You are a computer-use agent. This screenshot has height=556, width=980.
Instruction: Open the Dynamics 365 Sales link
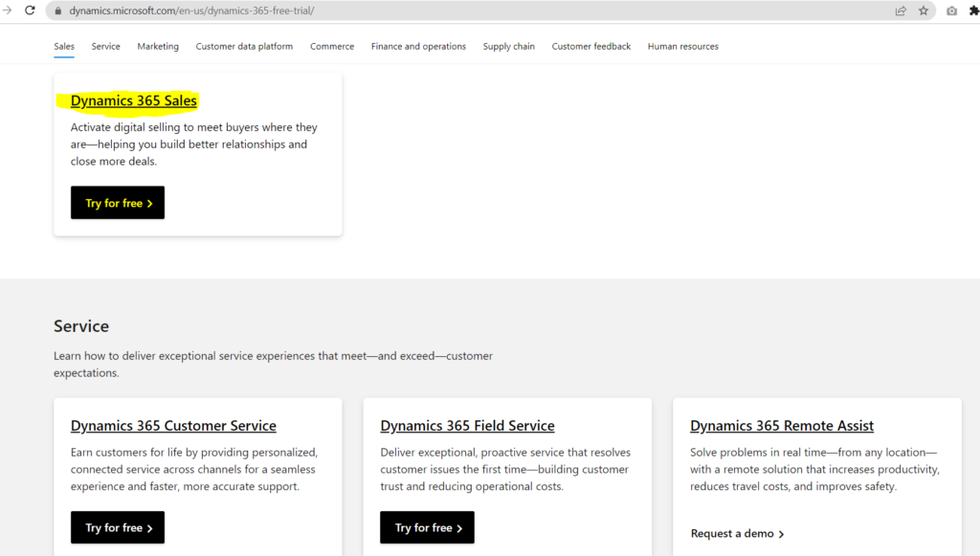coord(134,100)
